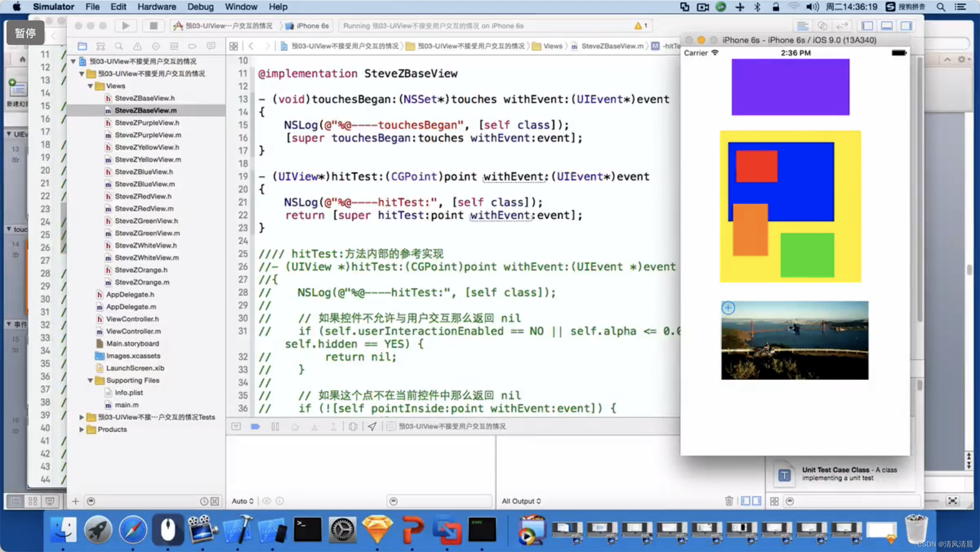The width and height of the screenshot is (980, 552).
Task: Open the Help menu
Action: point(278,7)
